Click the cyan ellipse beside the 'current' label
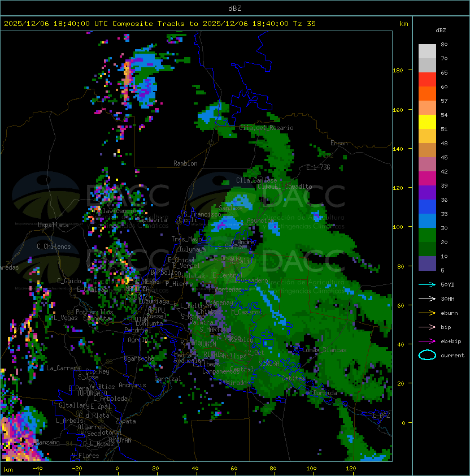470x476 pixels. pyautogui.click(x=427, y=355)
